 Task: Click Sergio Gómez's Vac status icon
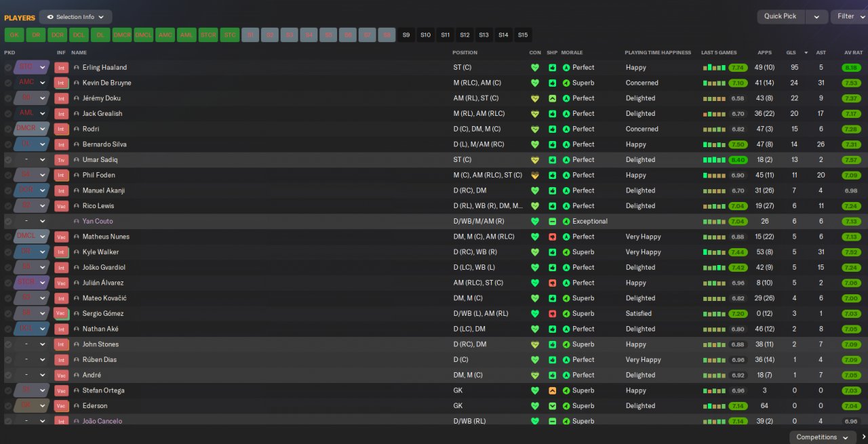pyautogui.click(x=61, y=314)
